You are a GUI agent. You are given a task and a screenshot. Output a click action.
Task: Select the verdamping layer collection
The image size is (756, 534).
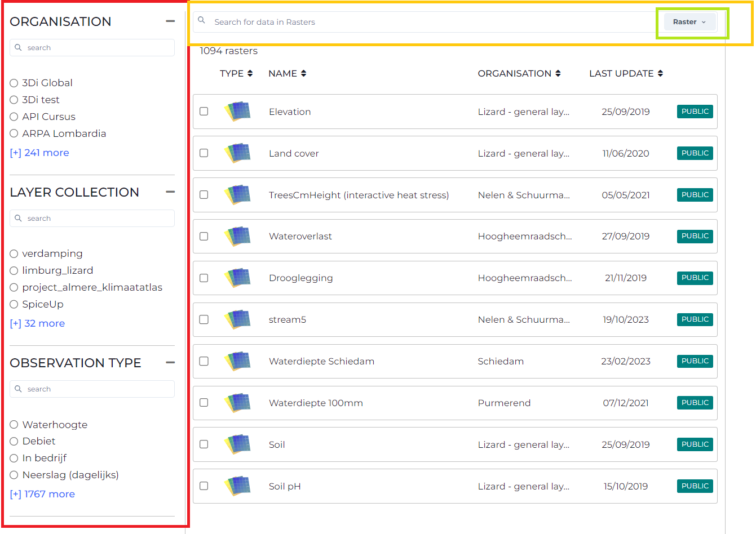pos(14,254)
